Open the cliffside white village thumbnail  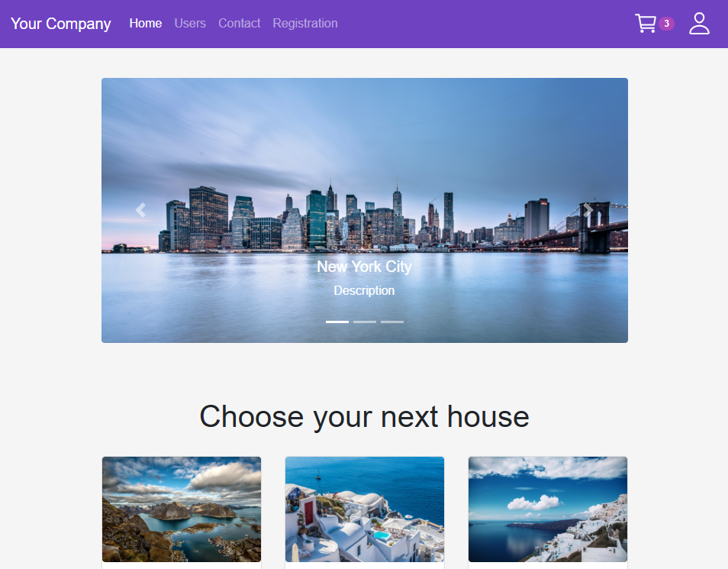point(548,509)
